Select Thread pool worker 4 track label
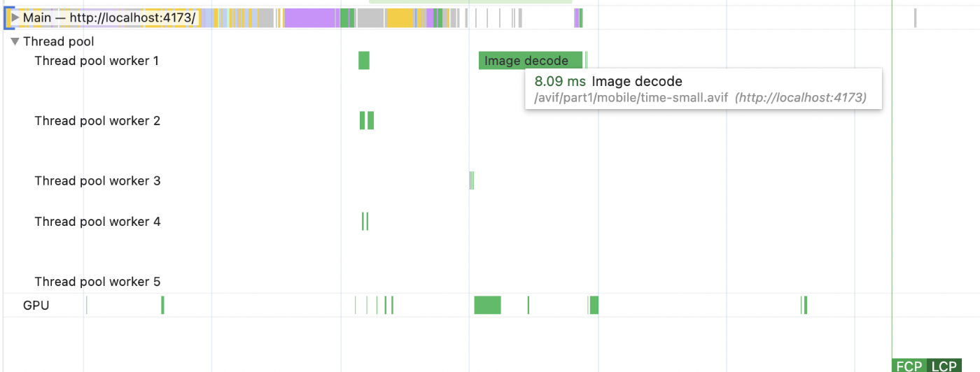980x372 pixels. [97, 222]
